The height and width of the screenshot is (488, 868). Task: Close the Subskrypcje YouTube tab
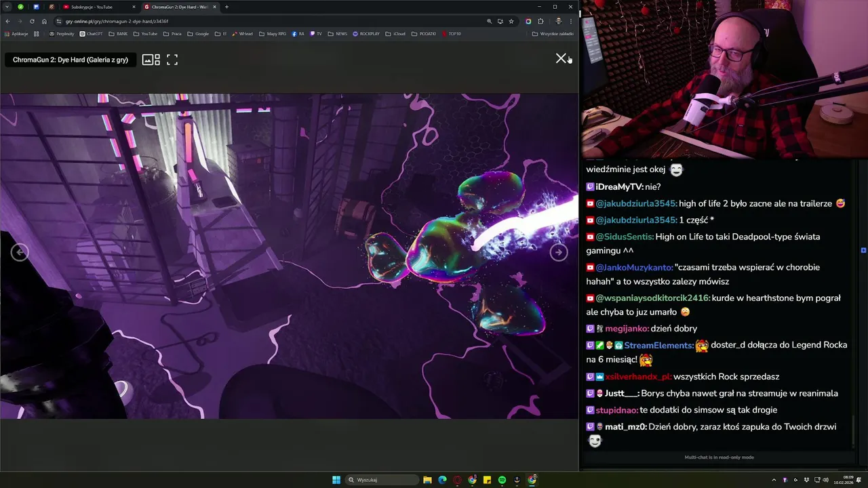coord(134,7)
